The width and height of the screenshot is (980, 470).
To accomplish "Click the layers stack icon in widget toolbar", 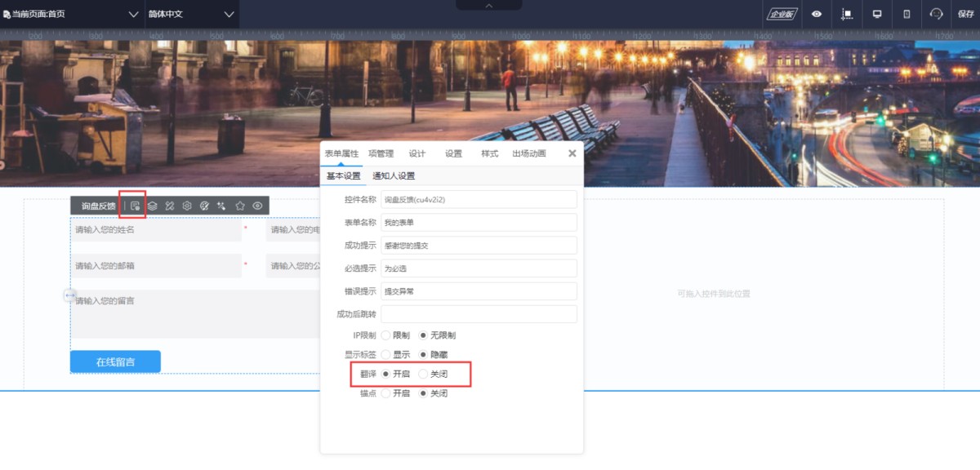I will (153, 206).
